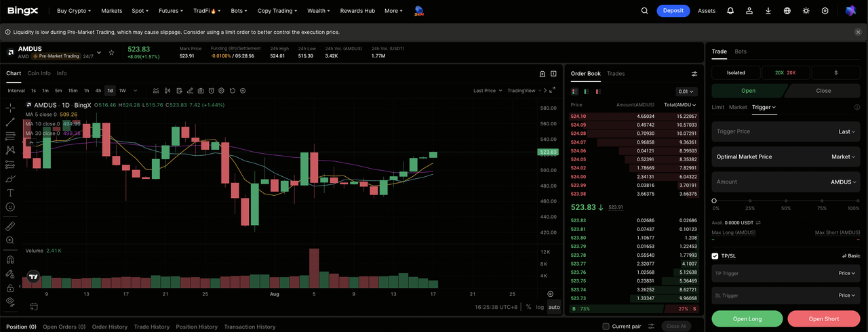
Task: Open Amount unit AMDUS dropdown
Action: click(x=844, y=182)
